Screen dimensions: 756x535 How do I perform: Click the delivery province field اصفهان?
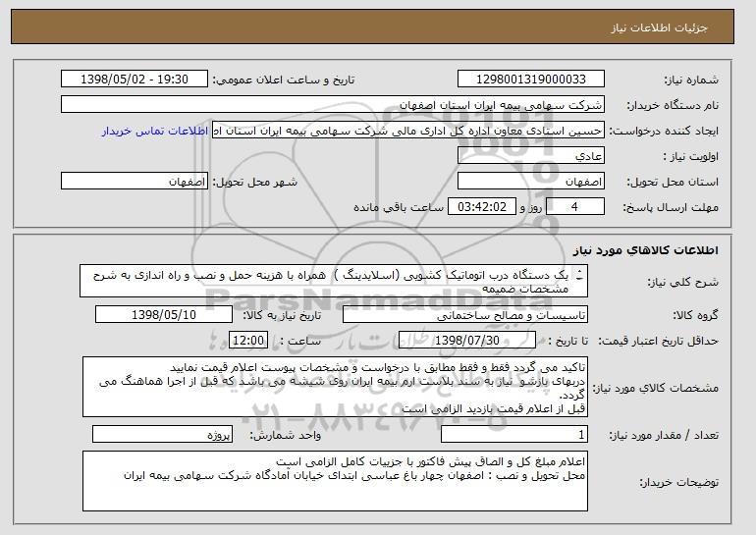click(531, 182)
